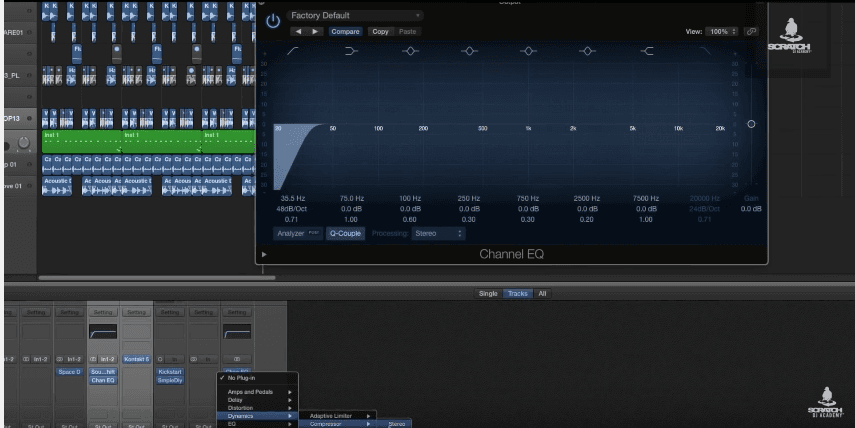This screenshot has width=855, height=428.
Task: Open the Adaptive Limiter submenu
Action: coord(339,416)
